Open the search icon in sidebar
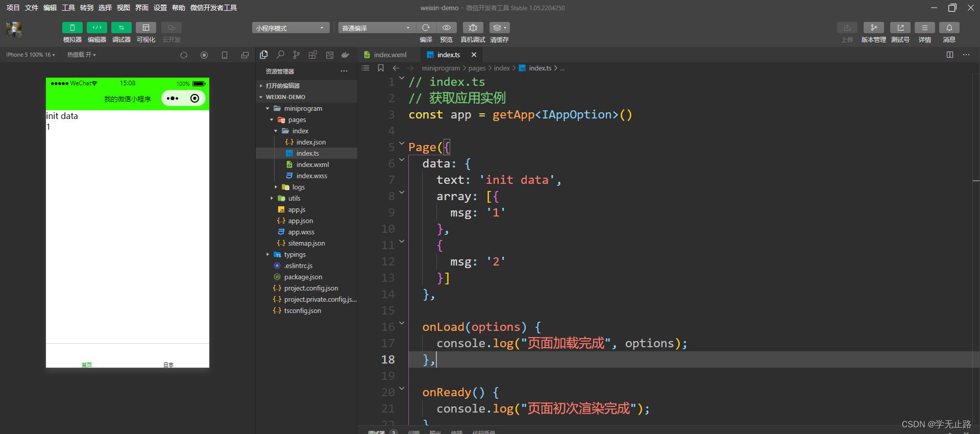 click(x=280, y=55)
